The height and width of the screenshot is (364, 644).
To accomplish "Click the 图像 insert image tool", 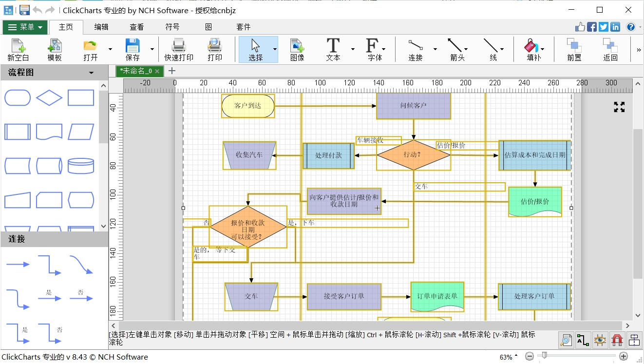I will tap(297, 49).
